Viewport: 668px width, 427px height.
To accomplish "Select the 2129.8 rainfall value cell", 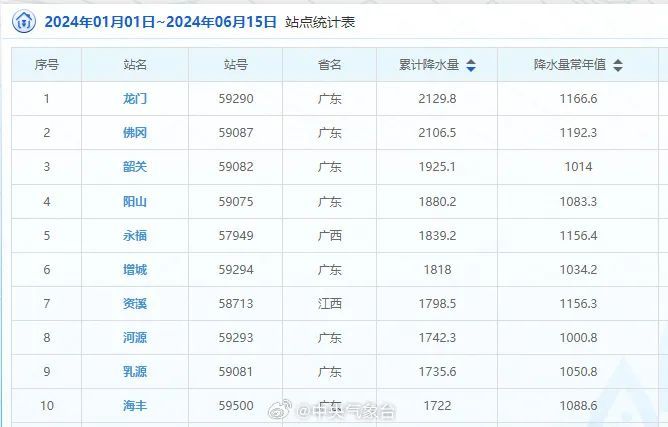I will pyautogui.click(x=437, y=99).
